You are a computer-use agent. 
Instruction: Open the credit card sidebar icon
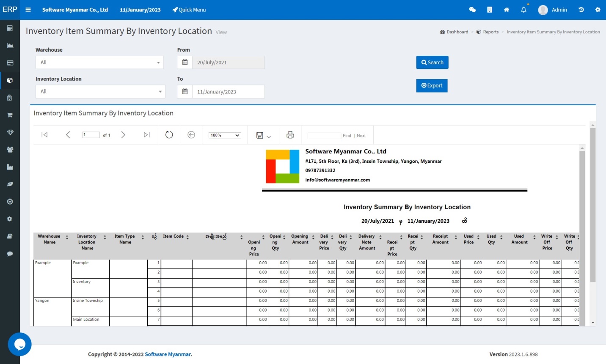pyautogui.click(x=10, y=63)
